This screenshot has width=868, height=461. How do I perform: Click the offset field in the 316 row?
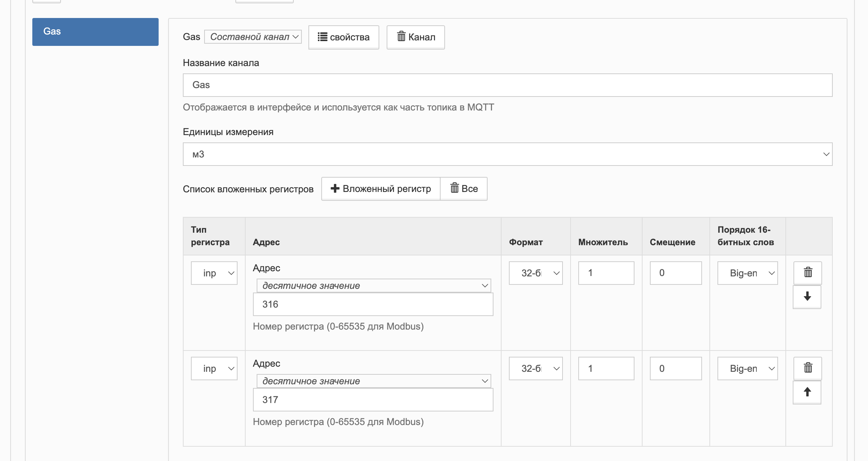click(x=676, y=273)
